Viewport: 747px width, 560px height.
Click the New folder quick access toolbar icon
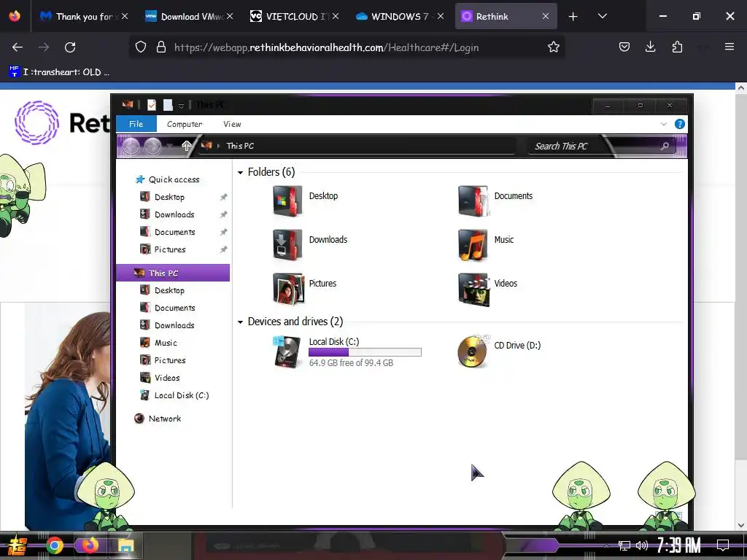point(168,104)
